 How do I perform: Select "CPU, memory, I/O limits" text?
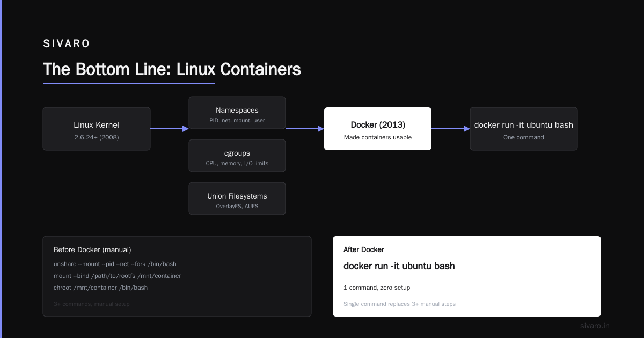click(x=237, y=163)
